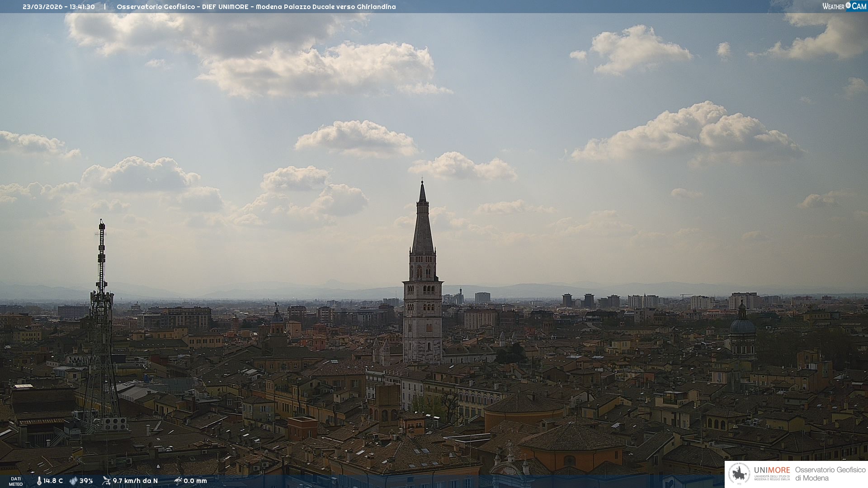This screenshot has width=868, height=488.
Task: Click the humidity water drops icon
Action: [x=73, y=481]
